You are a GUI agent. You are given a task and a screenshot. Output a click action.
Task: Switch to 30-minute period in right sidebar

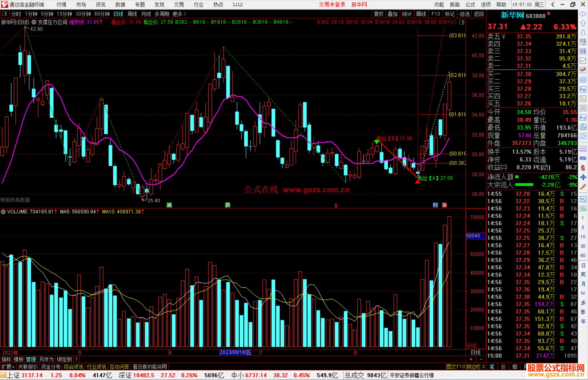click(583, 246)
